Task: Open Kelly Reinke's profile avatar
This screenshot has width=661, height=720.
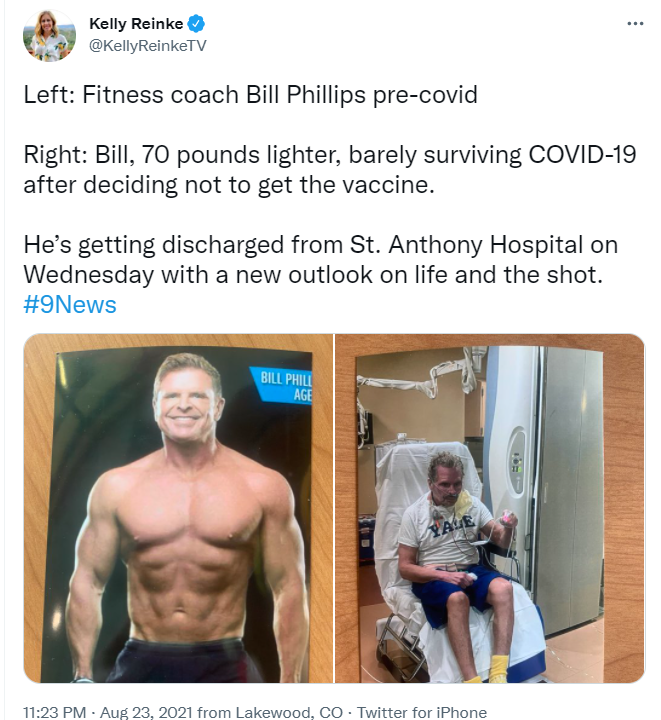Action: click(48, 35)
